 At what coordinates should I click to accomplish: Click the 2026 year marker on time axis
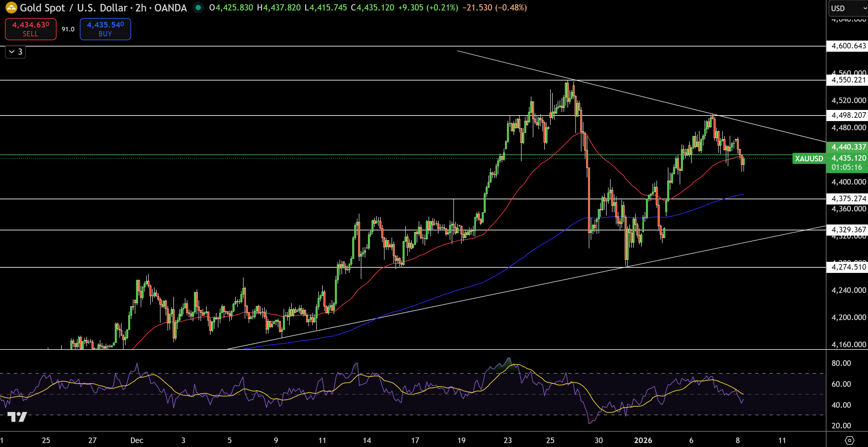643,440
